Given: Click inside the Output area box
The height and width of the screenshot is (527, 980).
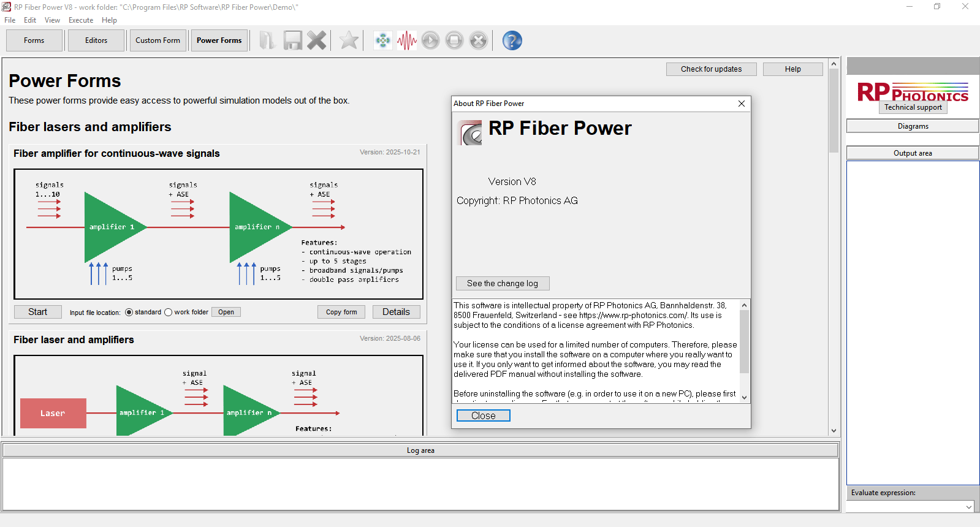Looking at the screenshot, I should tap(913, 322).
